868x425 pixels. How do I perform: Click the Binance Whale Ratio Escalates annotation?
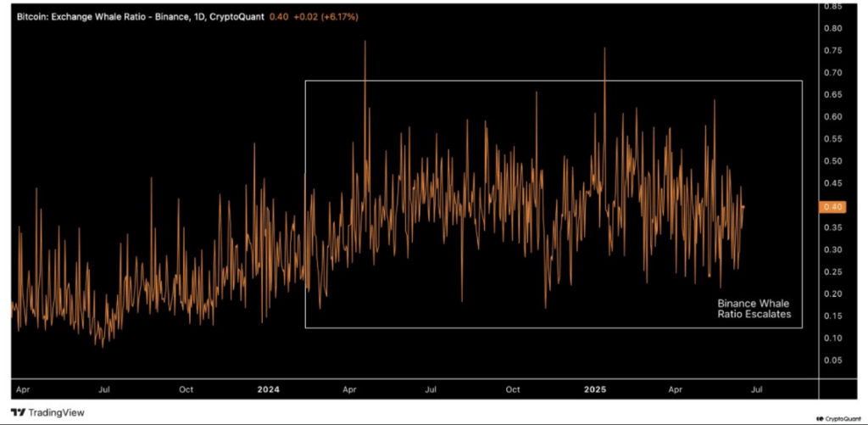(x=754, y=309)
